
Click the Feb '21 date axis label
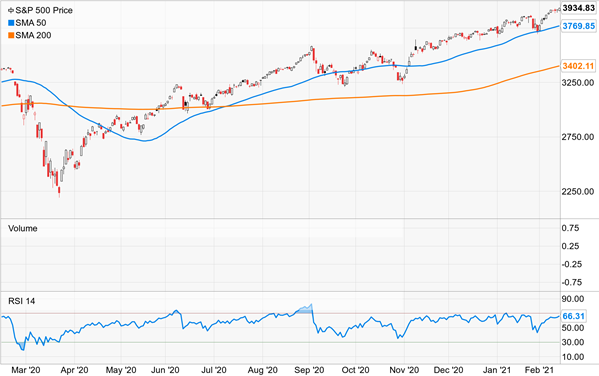539,370
